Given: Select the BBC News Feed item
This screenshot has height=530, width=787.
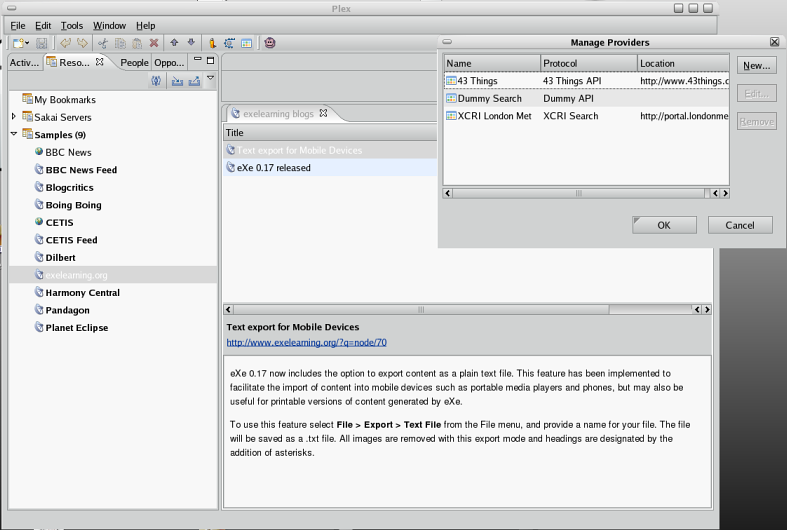Looking at the screenshot, I should [81, 170].
